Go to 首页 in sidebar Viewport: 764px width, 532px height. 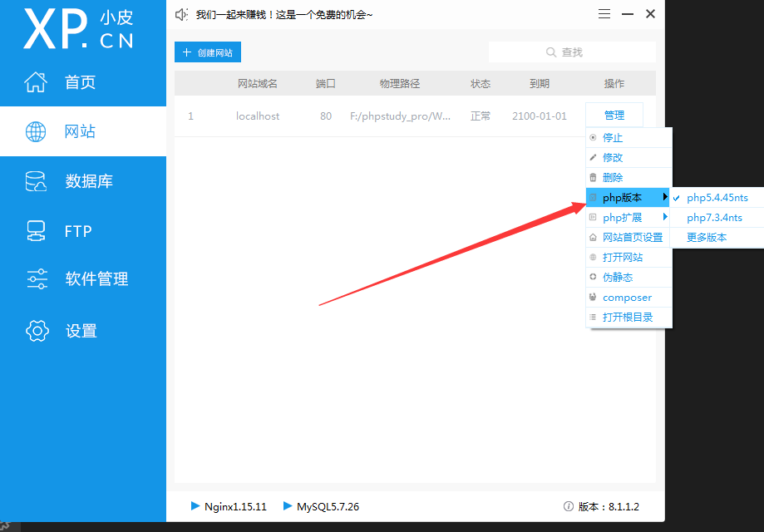click(83, 81)
